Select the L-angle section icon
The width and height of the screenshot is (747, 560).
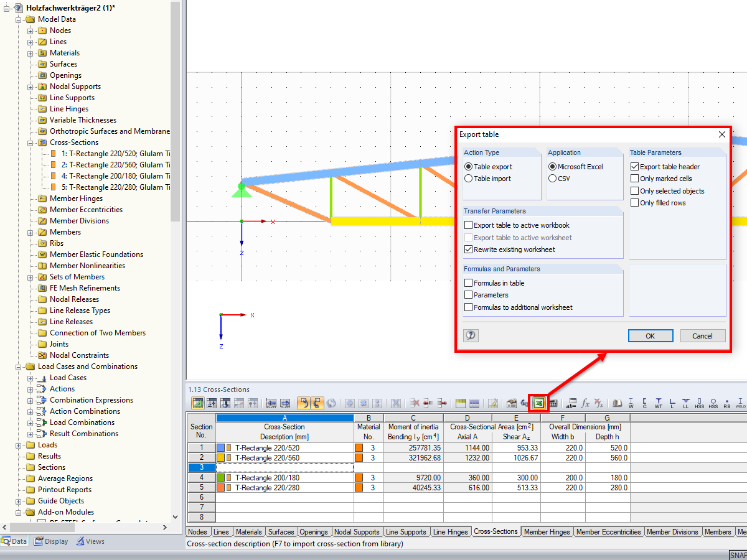coord(672,403)
